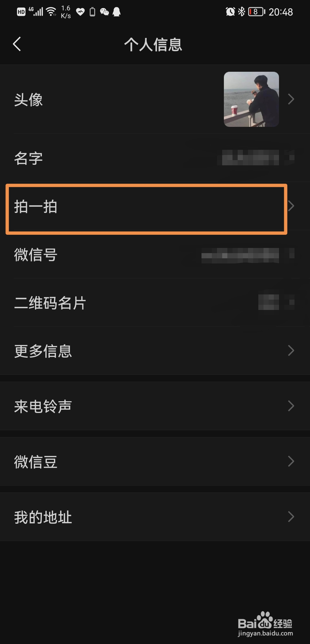Tap the Bluetooth status icon

242,12
